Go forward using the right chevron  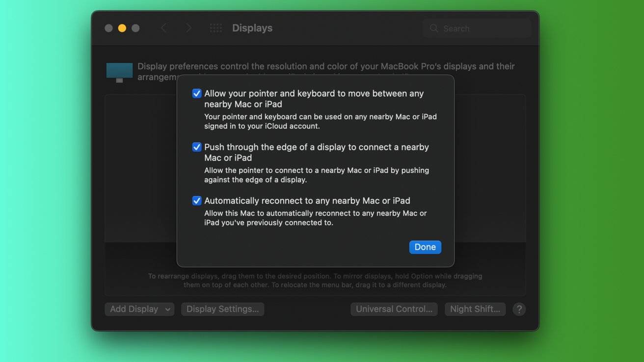188,28
